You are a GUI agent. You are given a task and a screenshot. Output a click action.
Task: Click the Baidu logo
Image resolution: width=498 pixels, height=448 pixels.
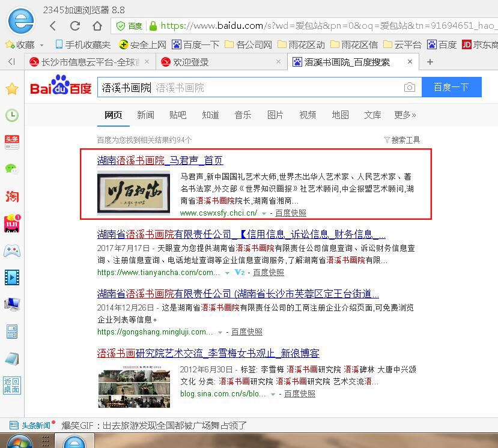pos(61,85)
